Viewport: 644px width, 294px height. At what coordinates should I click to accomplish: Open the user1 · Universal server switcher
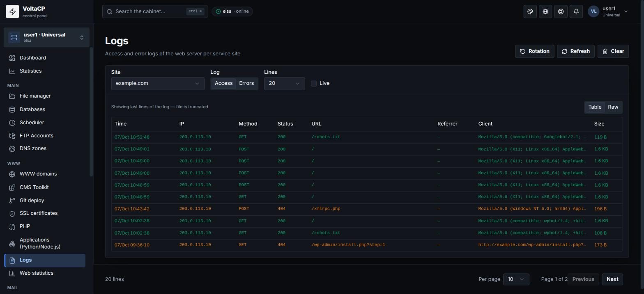pyautogui.click(x=46, y=37)
